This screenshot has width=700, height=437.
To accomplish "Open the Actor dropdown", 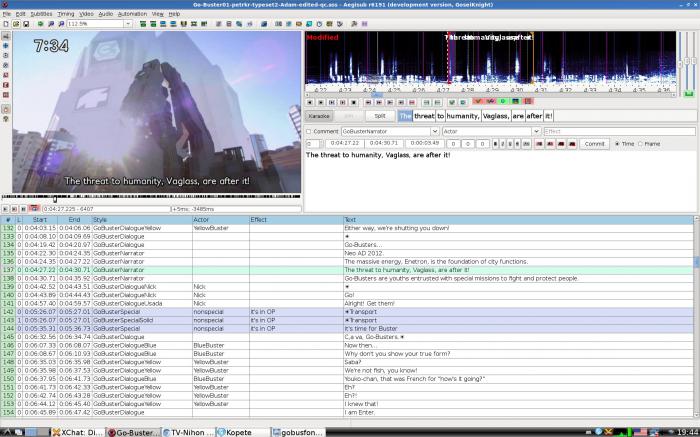I will coord(536,131).
